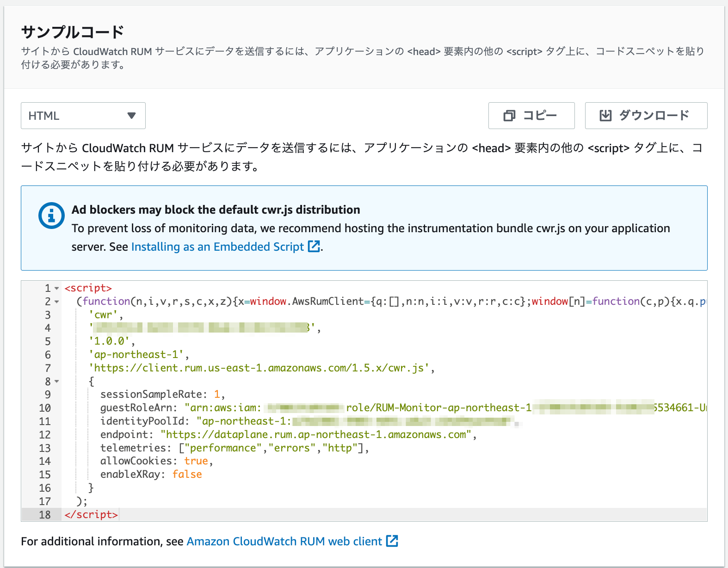Click the download icon in ダウンロード button
The width and height of the screenshot is (728, 568).
click(x=605, y=116)
